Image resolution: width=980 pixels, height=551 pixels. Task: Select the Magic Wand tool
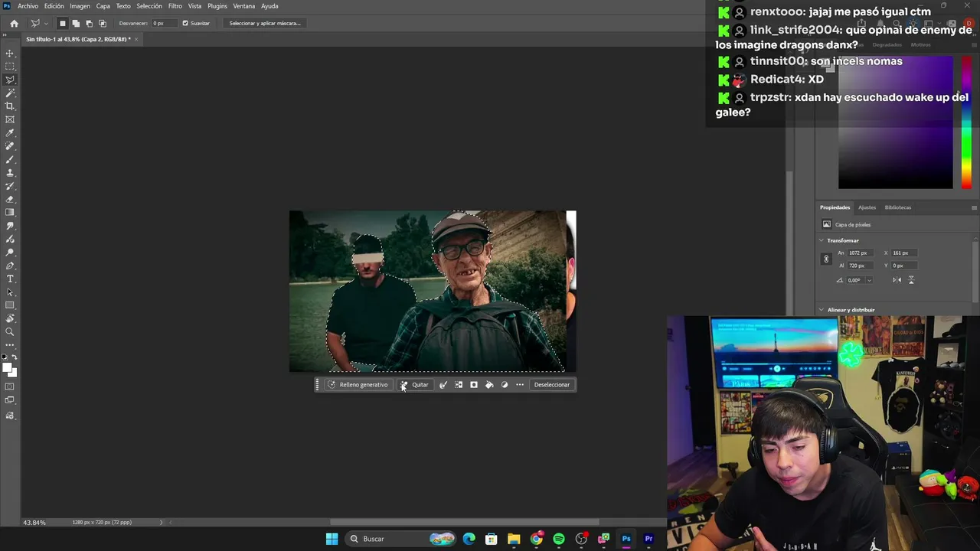click(x=10, y=93)
